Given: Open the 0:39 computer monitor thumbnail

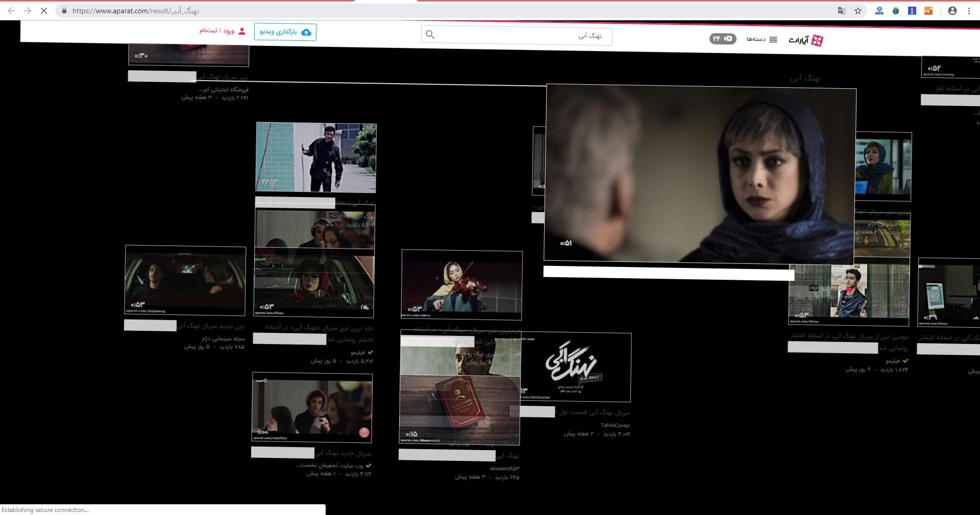Looking at the screenshot, I should pos(949,292).
